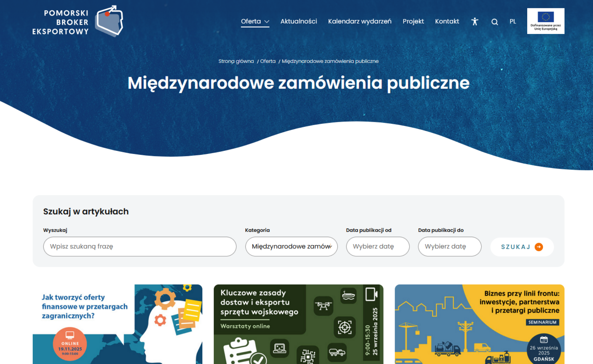Open the Biznes przy linii frontu seminar card
This screenshot has width=593, height=364.
point(479,324)
